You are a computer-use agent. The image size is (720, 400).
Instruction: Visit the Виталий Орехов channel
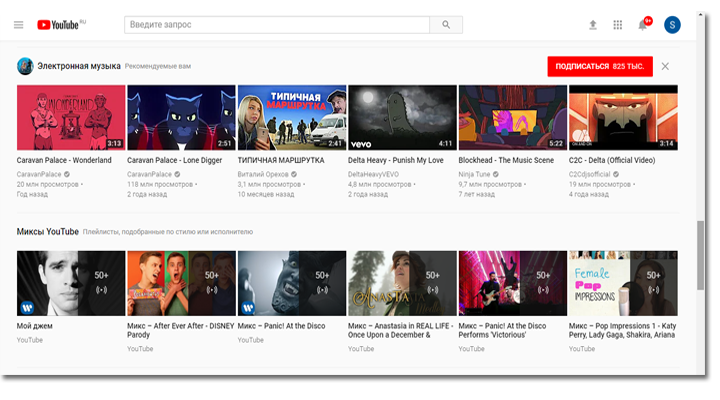pyautogui.click(x=263, y=175)
